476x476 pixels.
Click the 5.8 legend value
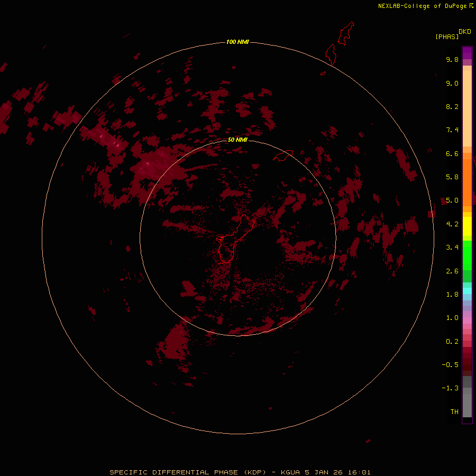point(452,177)
